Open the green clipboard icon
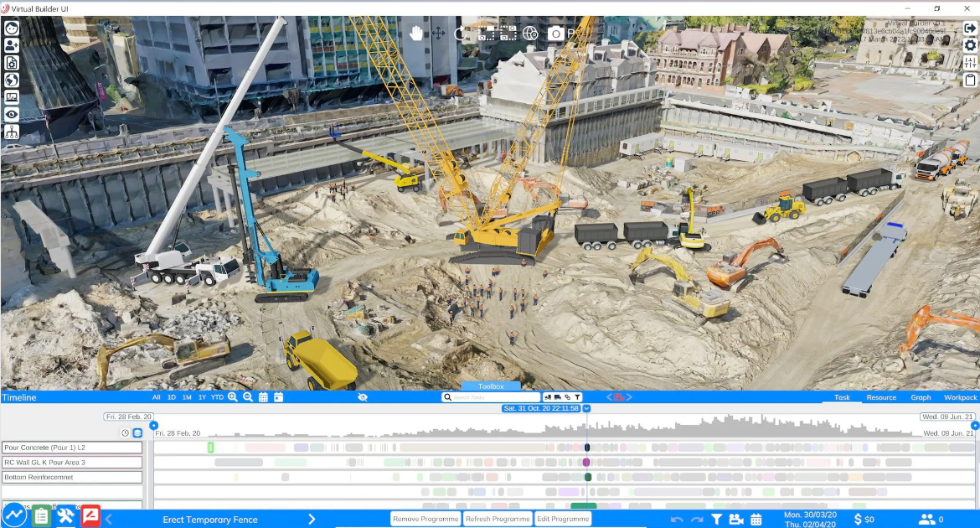Screen dimensions: 980x528 tap(41, 515)
